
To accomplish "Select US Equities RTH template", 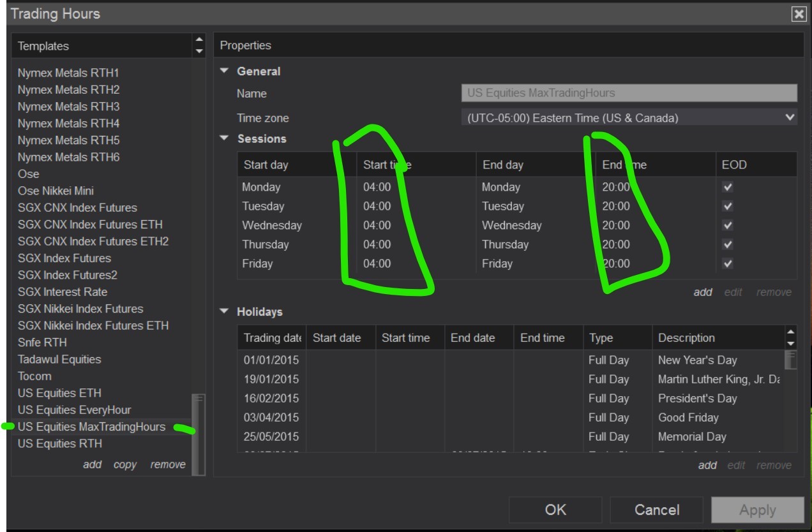I will [59, 443].
